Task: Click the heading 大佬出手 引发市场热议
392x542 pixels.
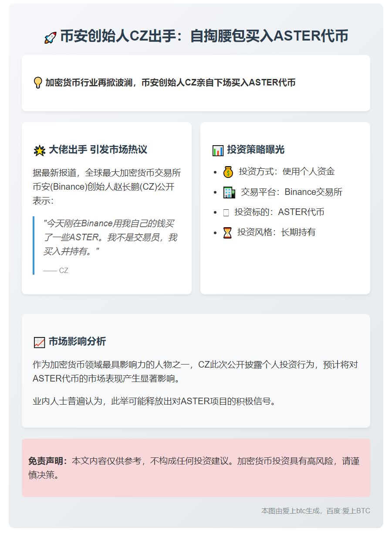Action: click(98, 150)
